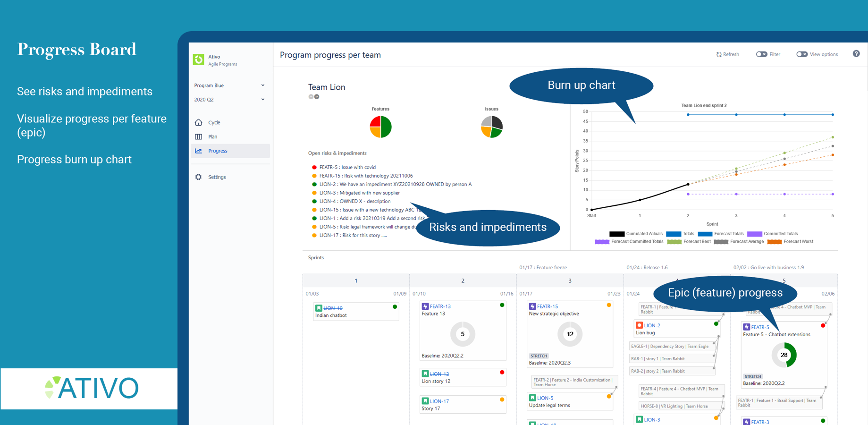Toggle the Filter switch
Image resolution: width=868 pixels, height=425 pixels.
(x=761, y=54)
